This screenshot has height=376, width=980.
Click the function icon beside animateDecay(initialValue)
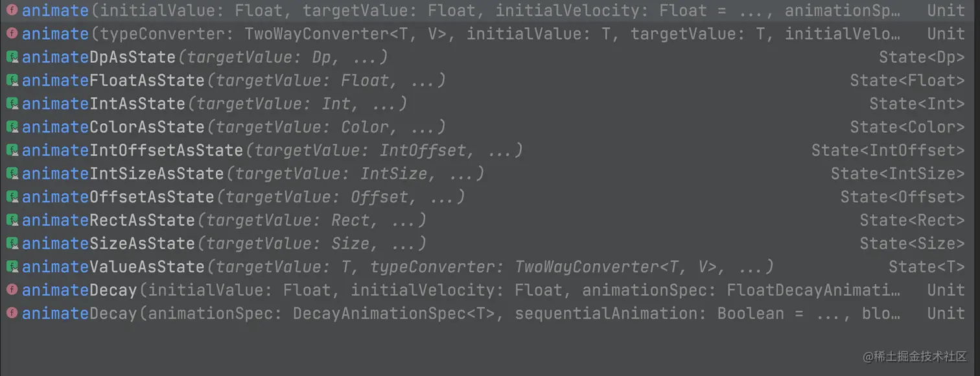coord(12,290)
